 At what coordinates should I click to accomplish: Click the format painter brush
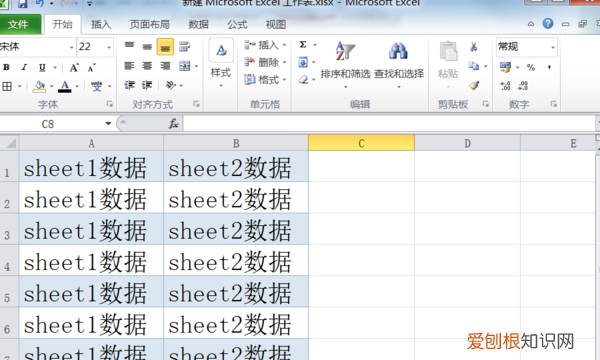[x=474, y=85]
